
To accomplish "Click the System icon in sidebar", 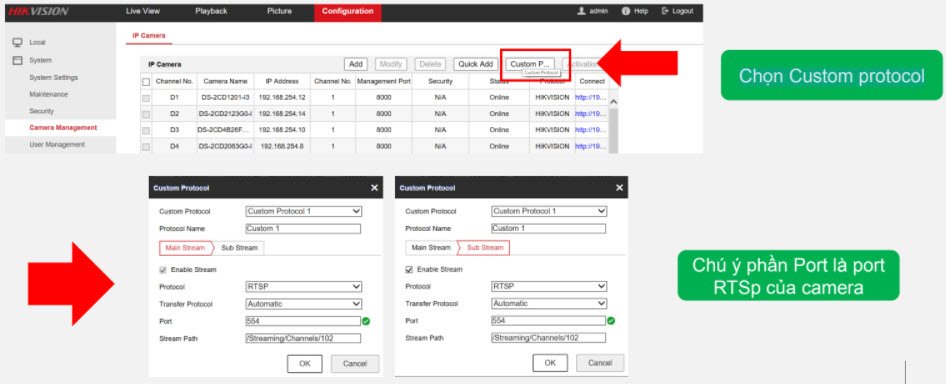I will click(x=18, y=60).
